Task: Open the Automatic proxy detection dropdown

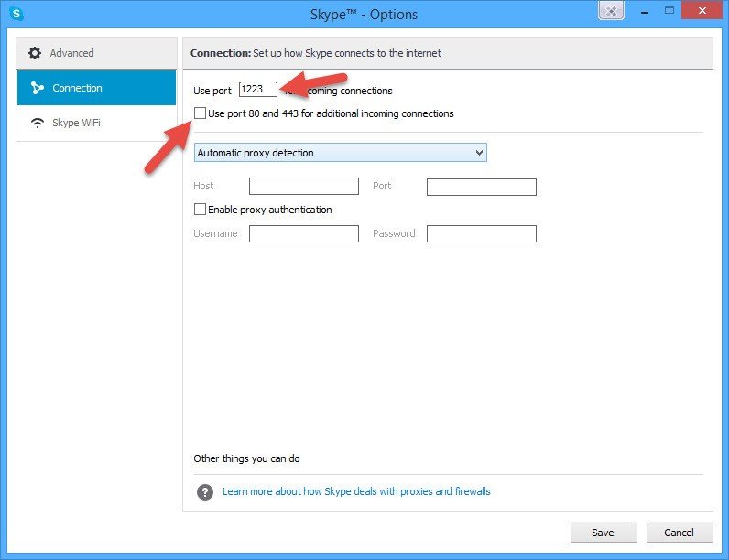Action: pos(341,153)
